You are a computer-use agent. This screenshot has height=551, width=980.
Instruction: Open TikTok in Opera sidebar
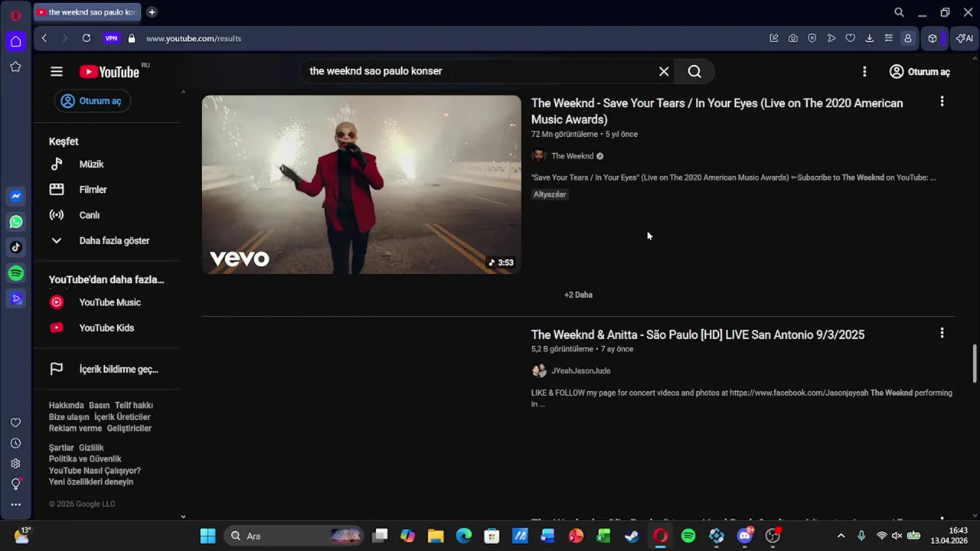click(x=16, y=247)
